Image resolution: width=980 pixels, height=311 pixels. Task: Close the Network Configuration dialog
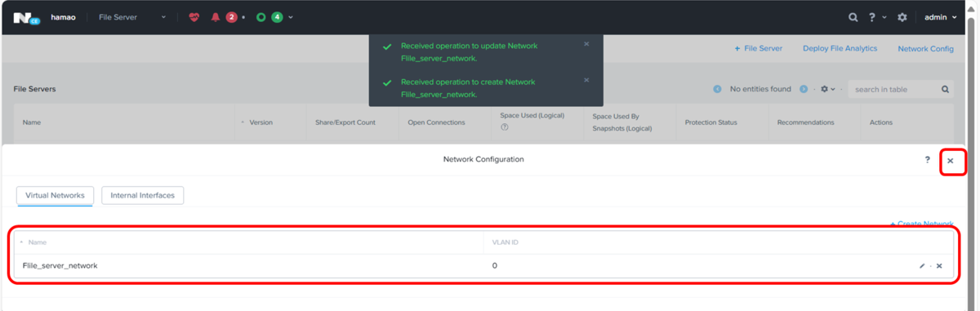950,161
